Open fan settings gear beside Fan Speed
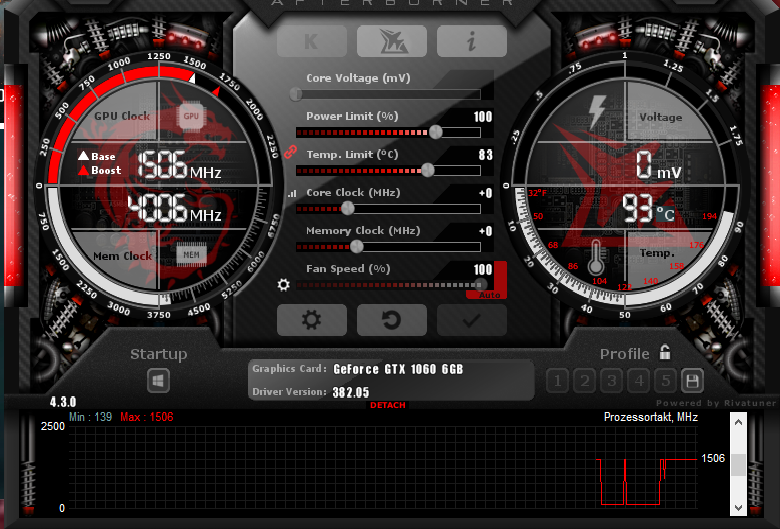 click(x=284, y=285)
